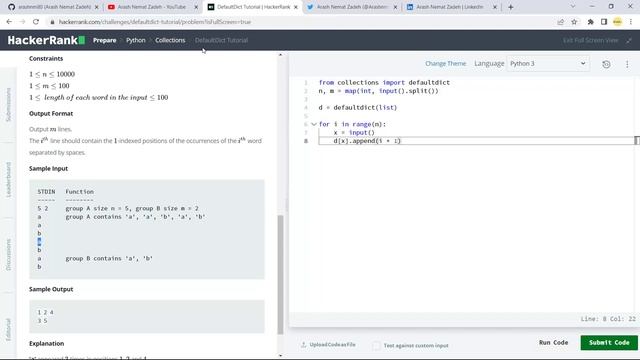Screen dimensions: 640x360
Task: Open the Python 3 language dropdown
Action: pos(548,64)
